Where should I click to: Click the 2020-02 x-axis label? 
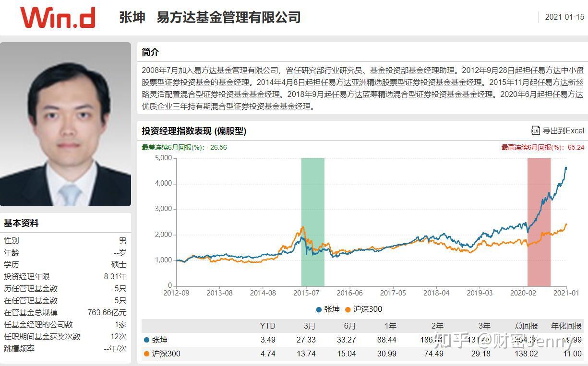[x=523, y=293]
